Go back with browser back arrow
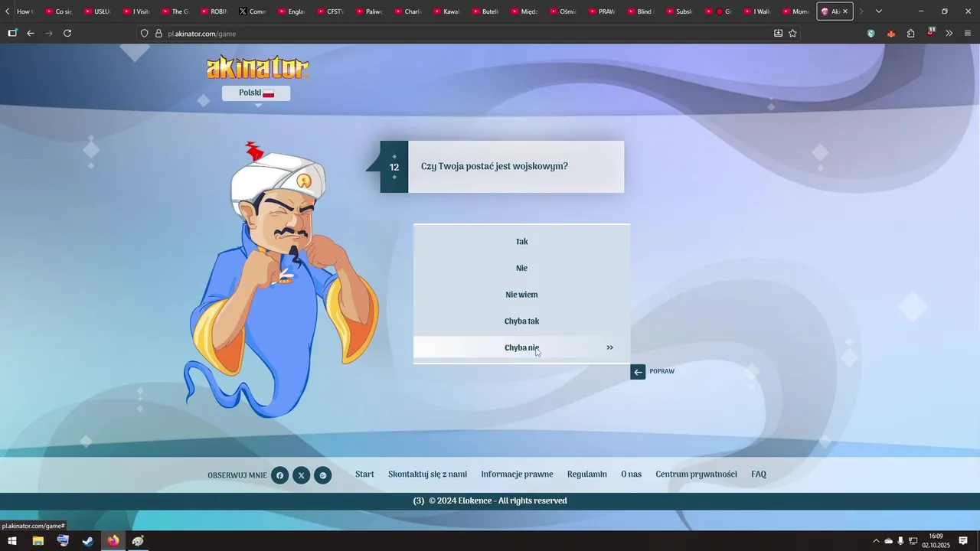This screenshot has width=980, height=551. [31, 34]
